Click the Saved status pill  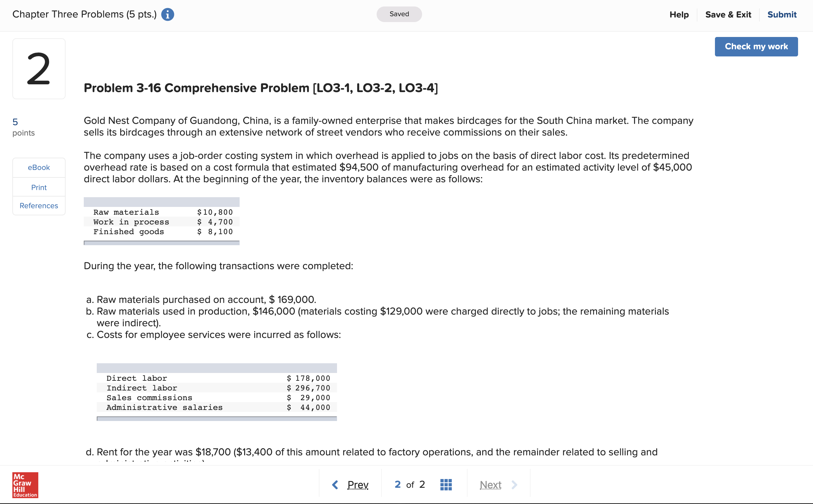399,14
